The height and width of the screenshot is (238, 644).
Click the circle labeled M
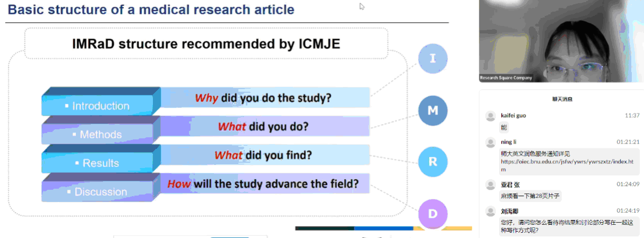433,111
